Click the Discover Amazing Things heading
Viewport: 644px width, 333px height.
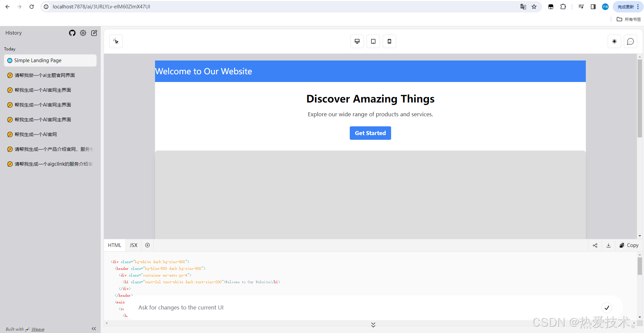[370, 99]
